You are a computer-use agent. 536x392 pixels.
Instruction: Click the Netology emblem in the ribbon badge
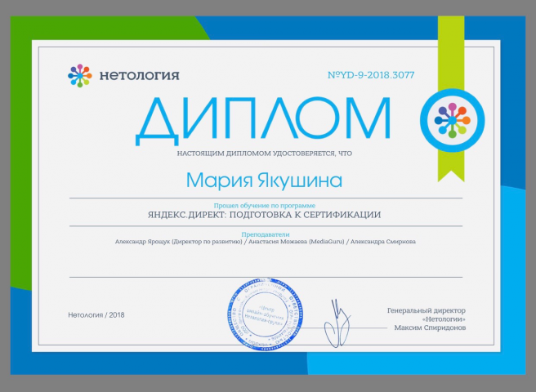pos(453,120)
